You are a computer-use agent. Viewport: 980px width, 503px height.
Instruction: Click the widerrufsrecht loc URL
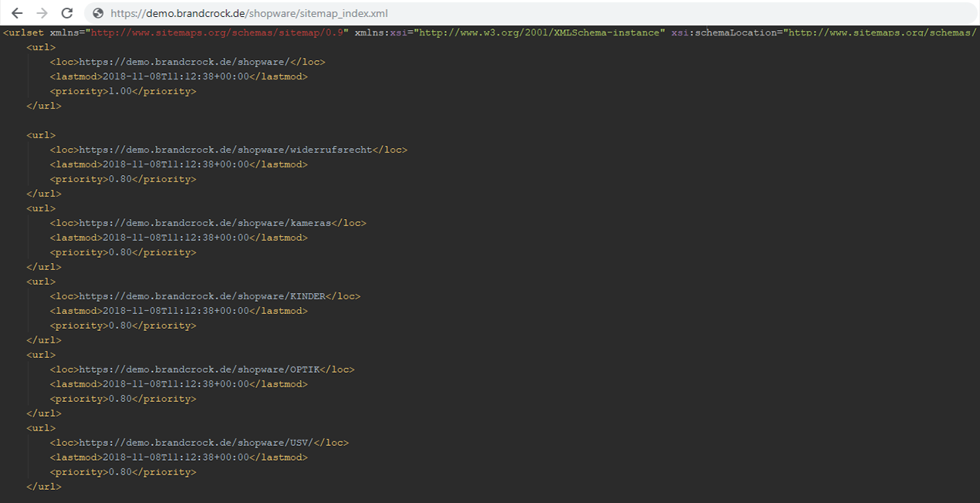[x=226, y=150]
